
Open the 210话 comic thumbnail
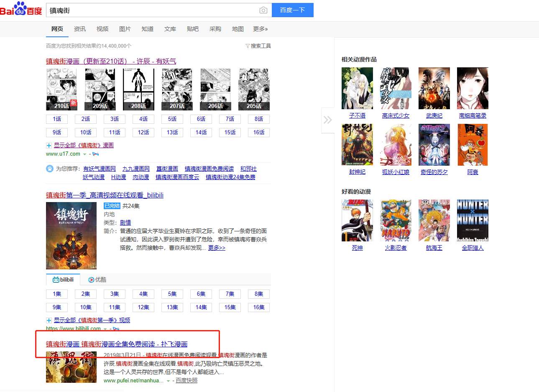pos(61,90)
